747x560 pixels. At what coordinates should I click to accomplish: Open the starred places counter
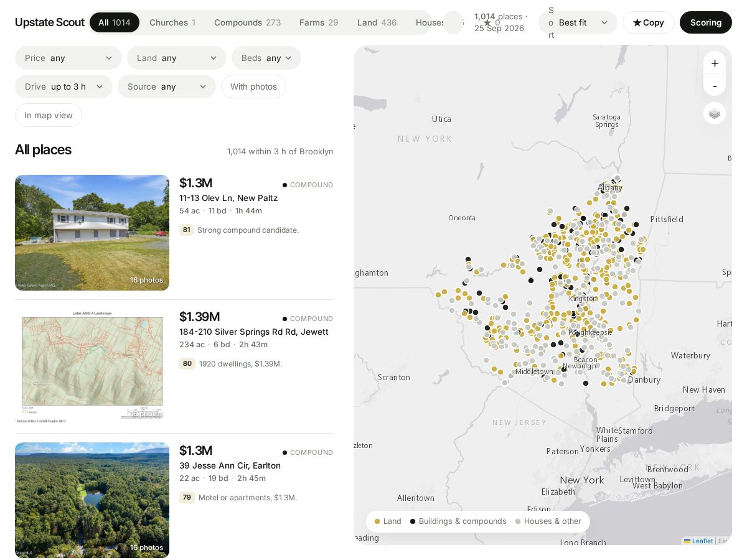click(492, 22)
